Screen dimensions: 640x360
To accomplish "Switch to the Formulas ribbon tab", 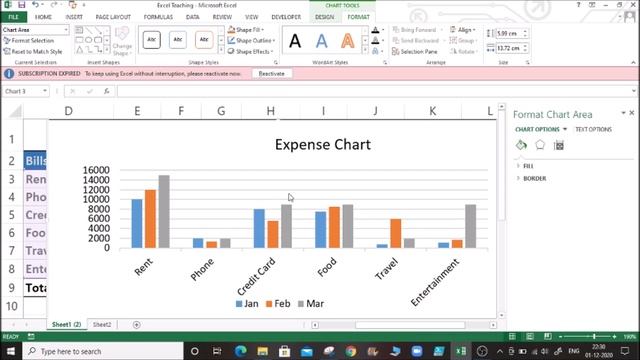I will [158, 17].
